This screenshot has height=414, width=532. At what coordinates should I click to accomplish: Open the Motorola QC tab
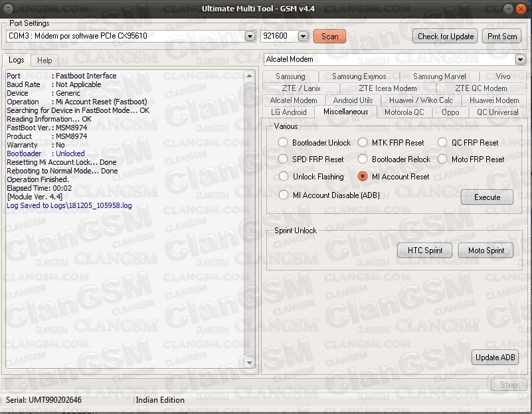(404, 112)
